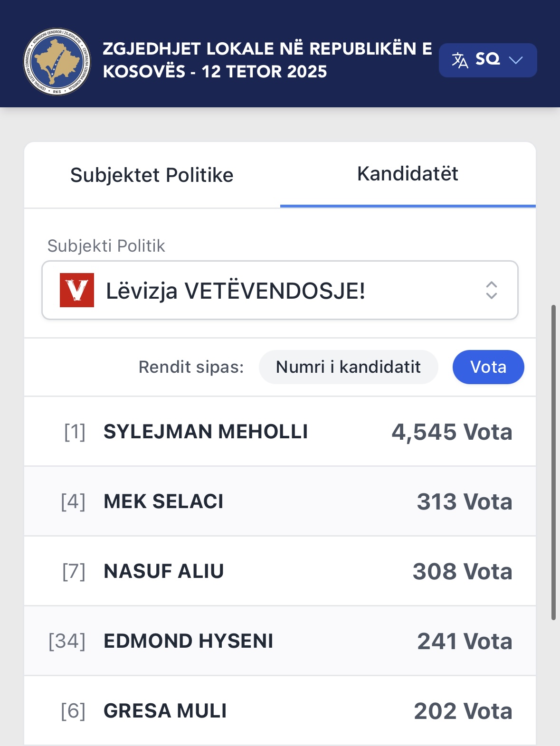Expand the language selector chevron
This screenshot has width=560, height=746.
515,60
